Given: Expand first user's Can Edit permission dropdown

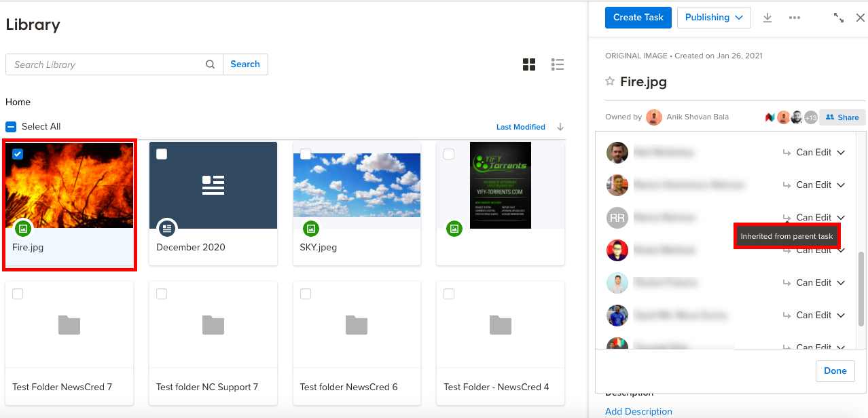Looking at the screenshot, I should [841, 153].
